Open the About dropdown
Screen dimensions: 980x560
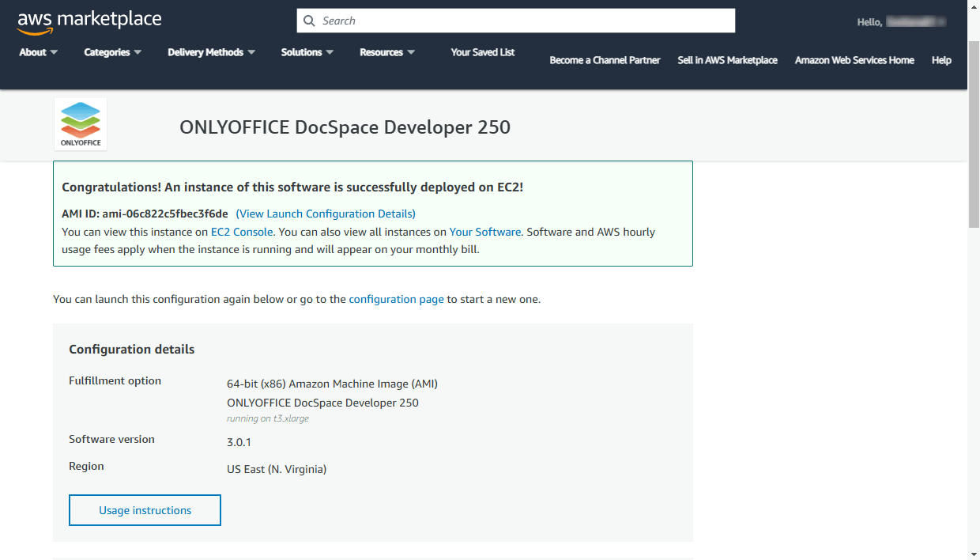pyautogui.click(x=37, y=52)
